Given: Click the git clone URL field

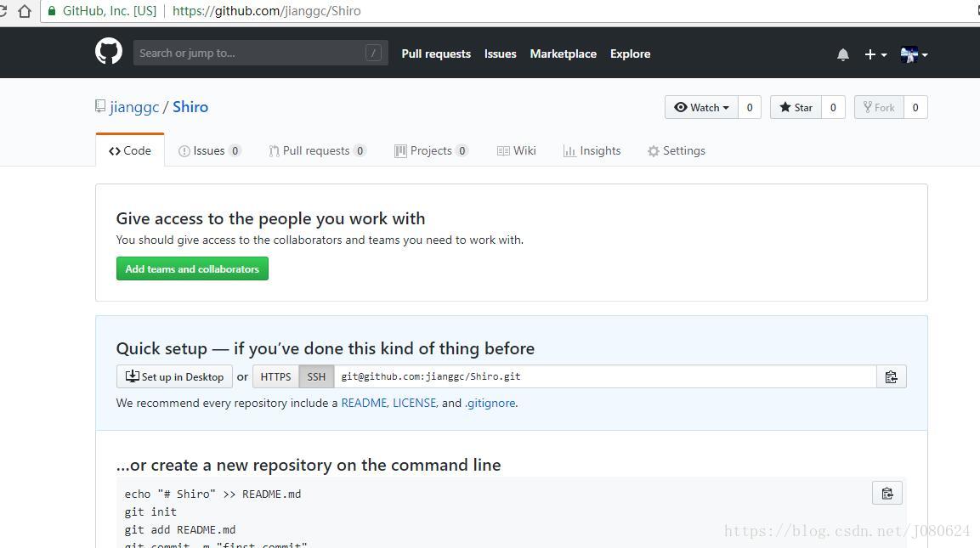Looking at the screenshot, I should coord(605,376).
